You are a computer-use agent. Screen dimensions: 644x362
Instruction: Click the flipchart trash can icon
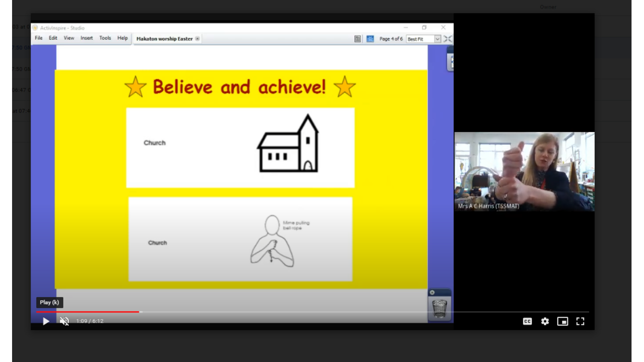(x=440, y=309)
